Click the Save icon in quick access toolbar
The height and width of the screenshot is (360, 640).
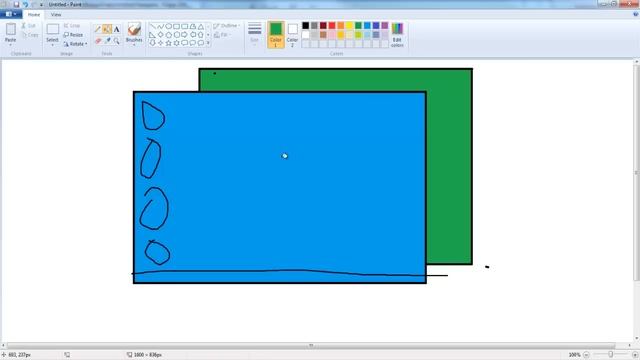click(16, 4)
